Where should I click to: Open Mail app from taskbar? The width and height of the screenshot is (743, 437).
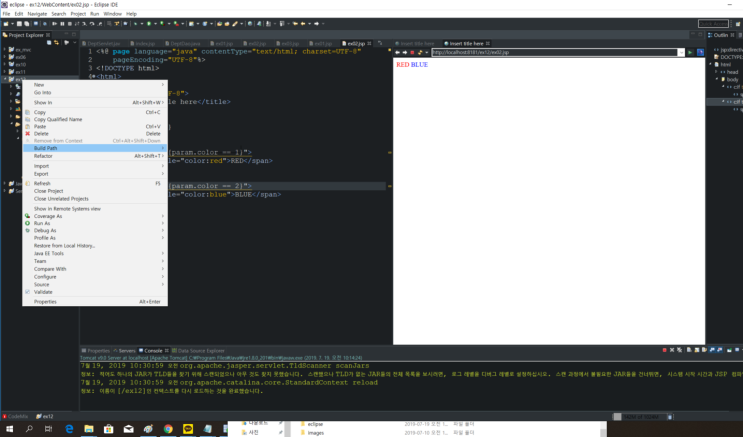[x=128, y=429]
